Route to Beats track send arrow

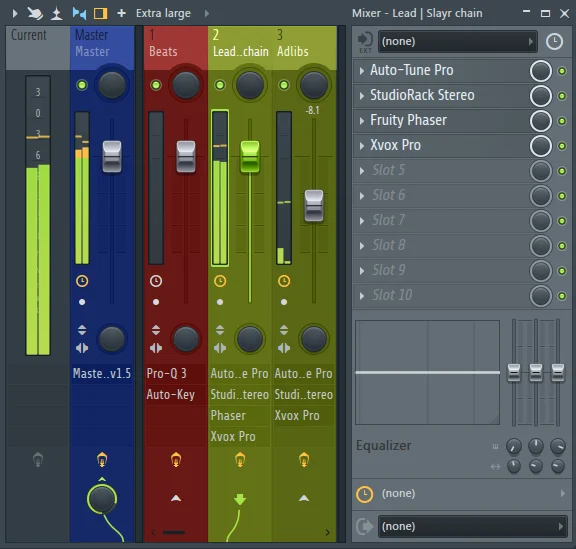pos(176,498)
